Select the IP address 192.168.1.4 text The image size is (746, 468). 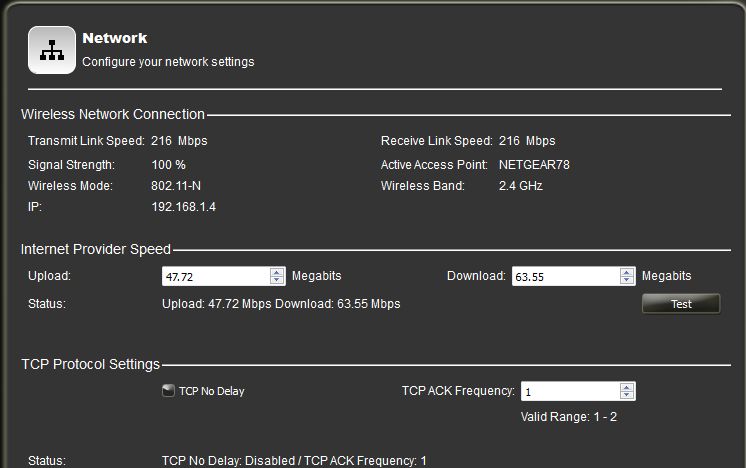tap(184, 207)
